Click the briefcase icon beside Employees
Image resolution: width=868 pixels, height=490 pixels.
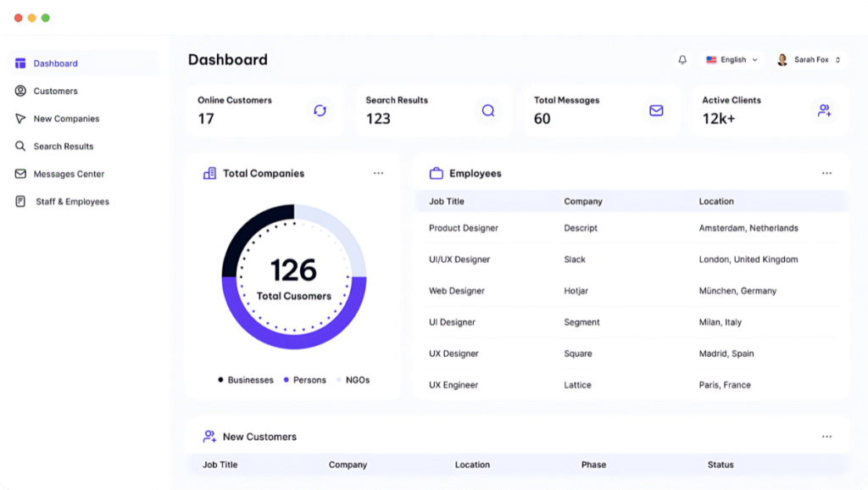437,174
